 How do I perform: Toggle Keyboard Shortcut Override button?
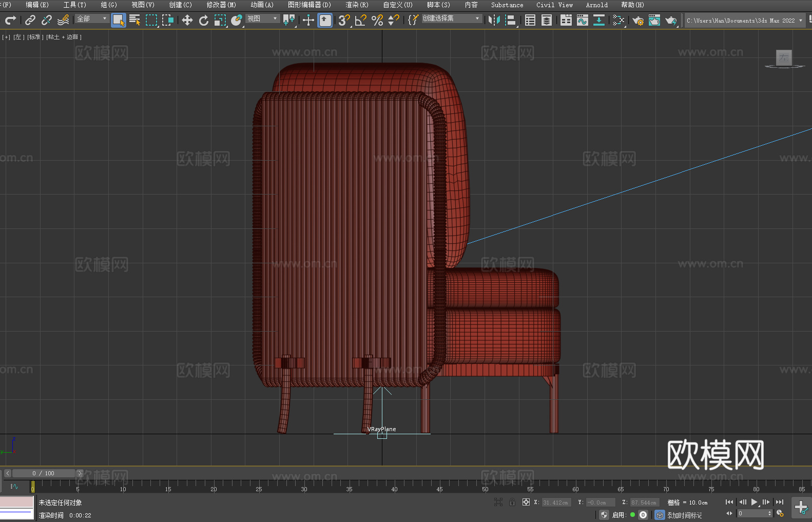pos(325,20)
